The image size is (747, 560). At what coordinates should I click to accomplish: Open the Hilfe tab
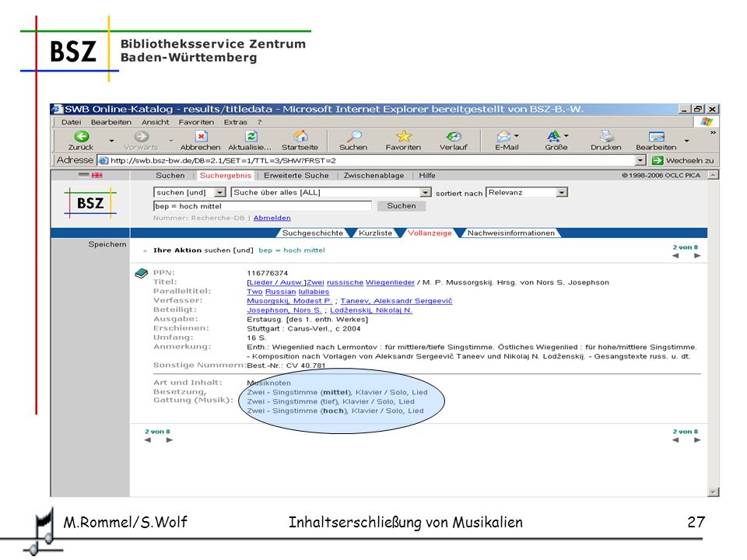427,175
